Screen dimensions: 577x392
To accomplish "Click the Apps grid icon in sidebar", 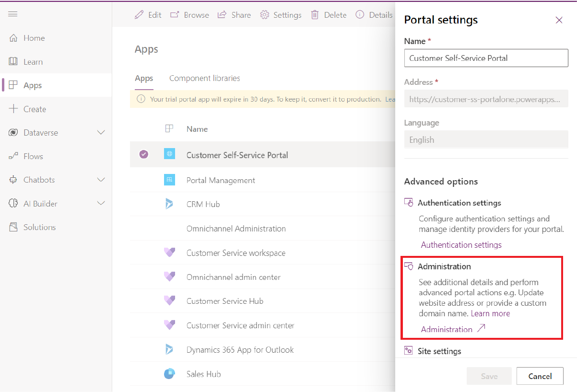I will [x=13, y=85].
